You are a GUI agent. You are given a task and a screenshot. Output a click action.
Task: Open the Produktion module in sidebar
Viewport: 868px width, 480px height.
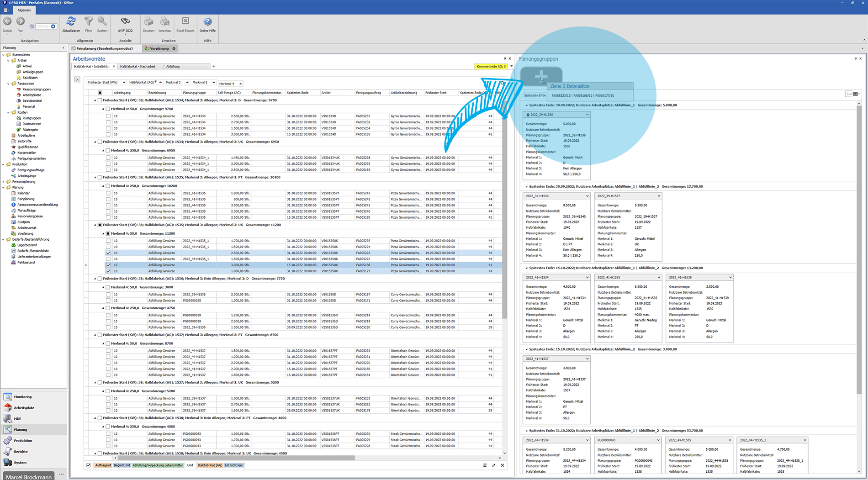point(34,441)
